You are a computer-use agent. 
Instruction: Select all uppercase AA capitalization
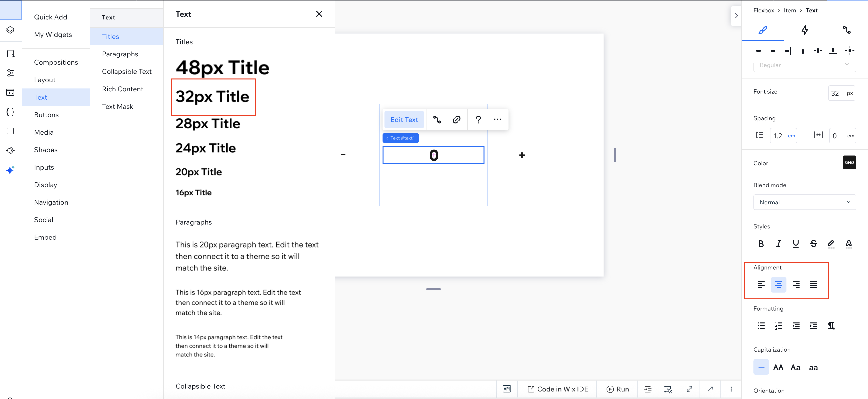tap(778, 367)
